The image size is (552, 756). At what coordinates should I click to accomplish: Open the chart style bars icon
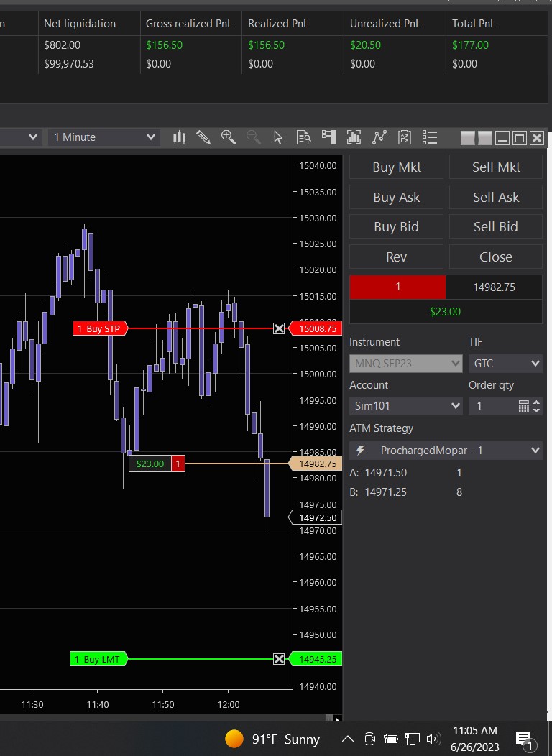[180, 137]
